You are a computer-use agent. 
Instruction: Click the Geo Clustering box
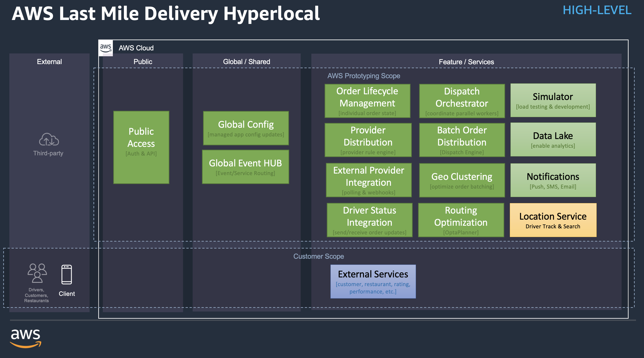(x=462, y=180)
